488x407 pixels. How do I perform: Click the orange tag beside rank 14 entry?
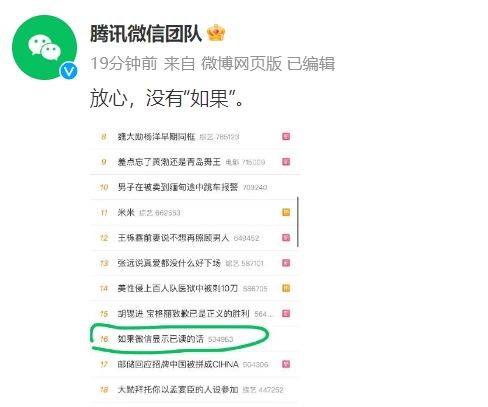coord(286,288)
